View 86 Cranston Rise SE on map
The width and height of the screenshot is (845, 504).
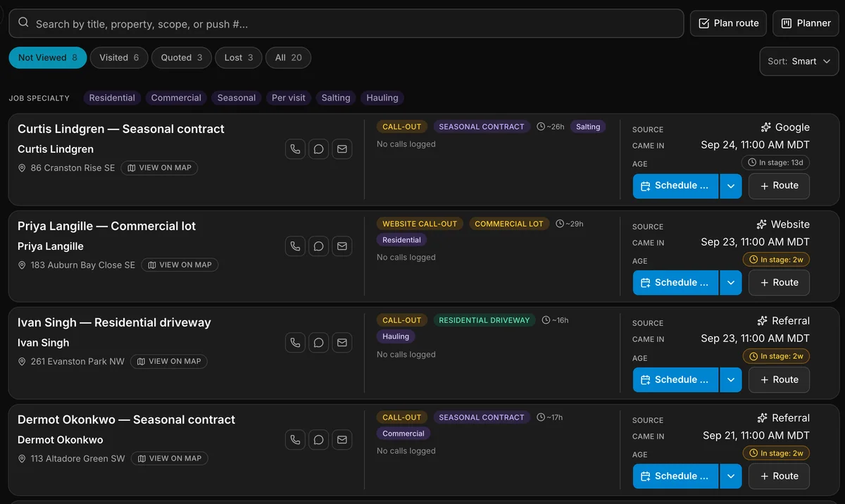159,168
